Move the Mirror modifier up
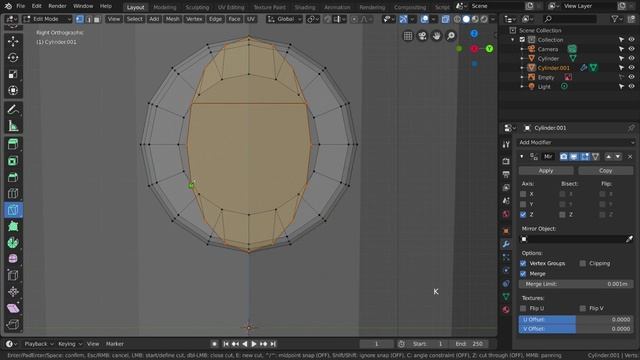The width and height of the screenshot is (640, 360). [609, 157]
